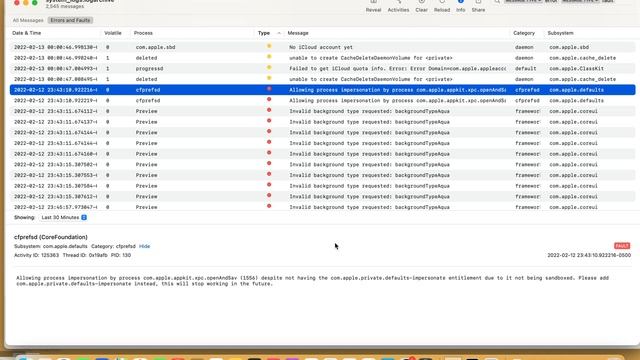Select the cfprefsd row at 23:43:10.922219
This screenshot has height=360, width=640.
click(x=322, y=100)
